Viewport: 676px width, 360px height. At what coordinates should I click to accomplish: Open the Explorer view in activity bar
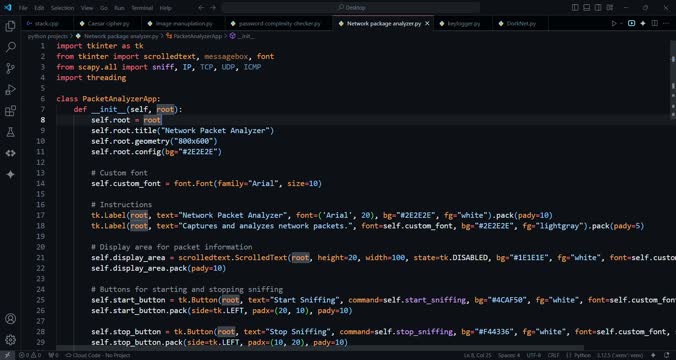point(10,26)
